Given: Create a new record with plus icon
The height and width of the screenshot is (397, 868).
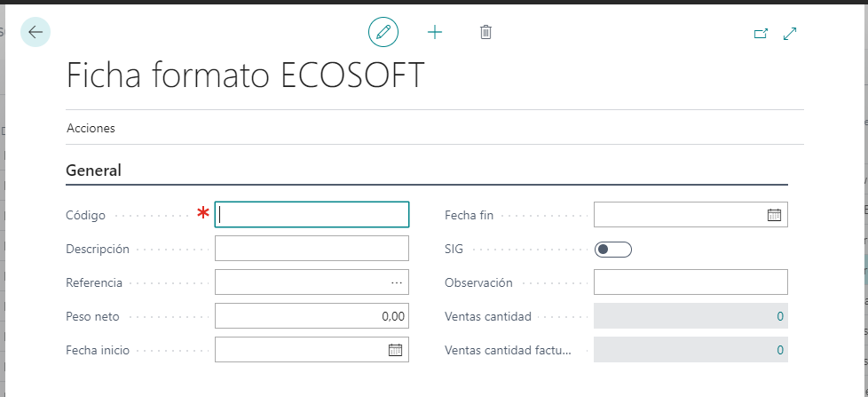Looking at the screenshot, I should (435, 33).
